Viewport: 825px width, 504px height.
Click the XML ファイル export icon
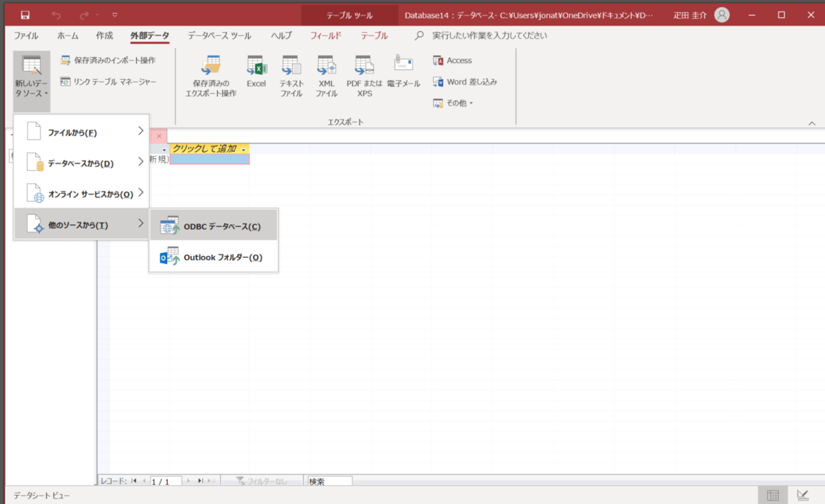click(327, 76)
